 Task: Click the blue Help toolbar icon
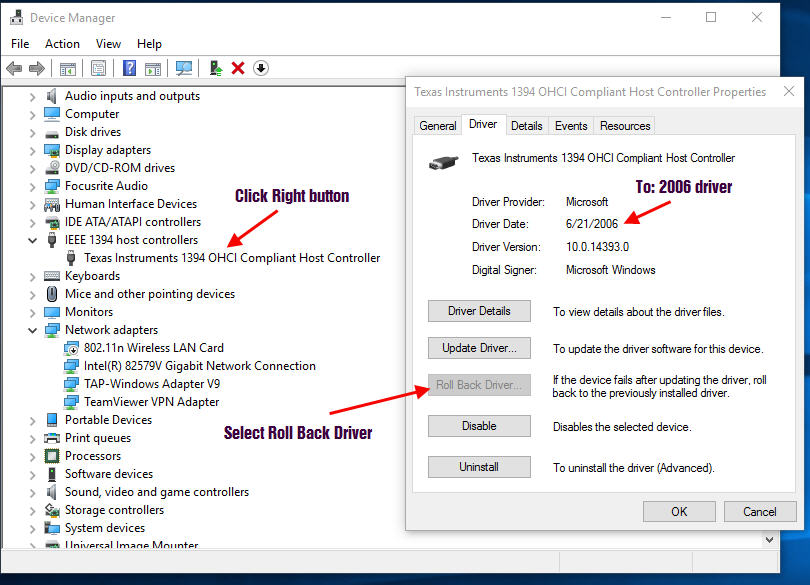point(129,68)
